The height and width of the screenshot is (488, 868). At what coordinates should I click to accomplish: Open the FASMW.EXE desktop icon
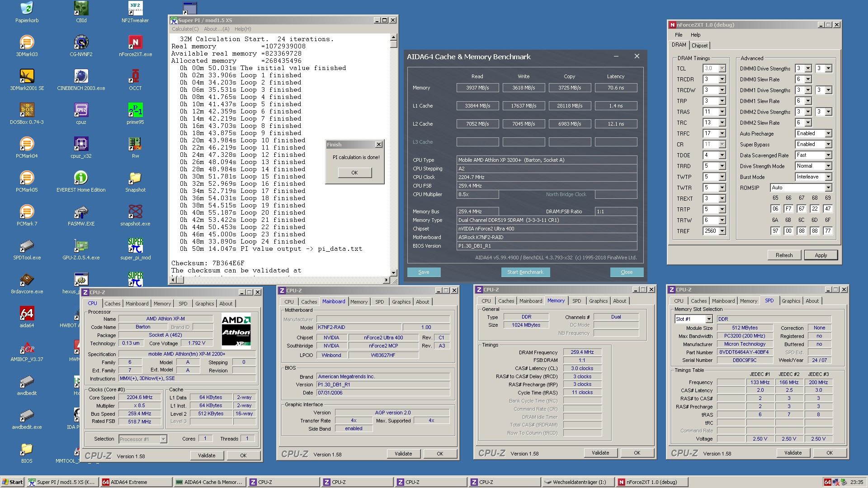coord(81,215)
